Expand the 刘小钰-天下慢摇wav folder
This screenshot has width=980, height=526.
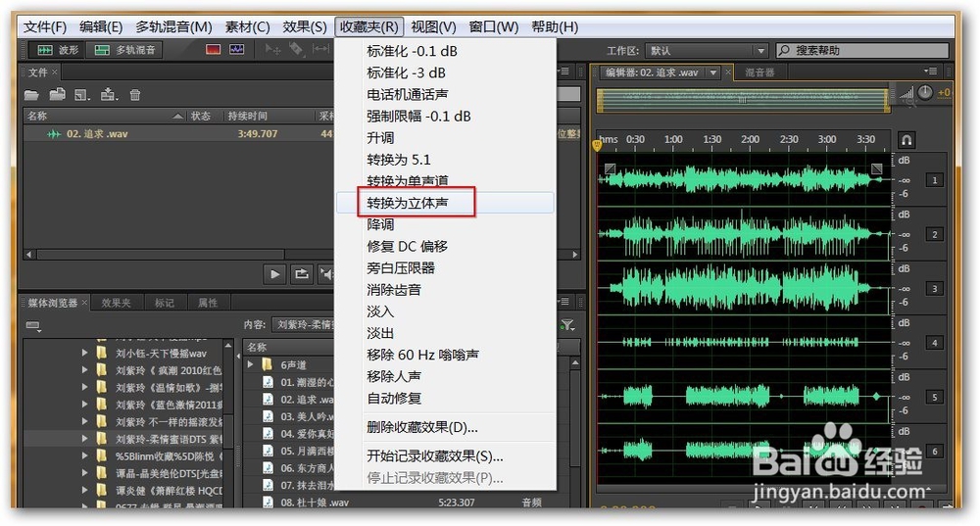(84, 353)
